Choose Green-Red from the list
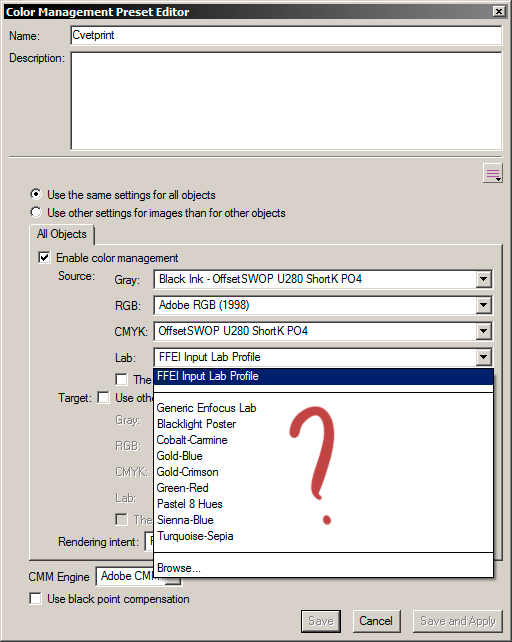512x642 pixels. (x=323, y=488)
